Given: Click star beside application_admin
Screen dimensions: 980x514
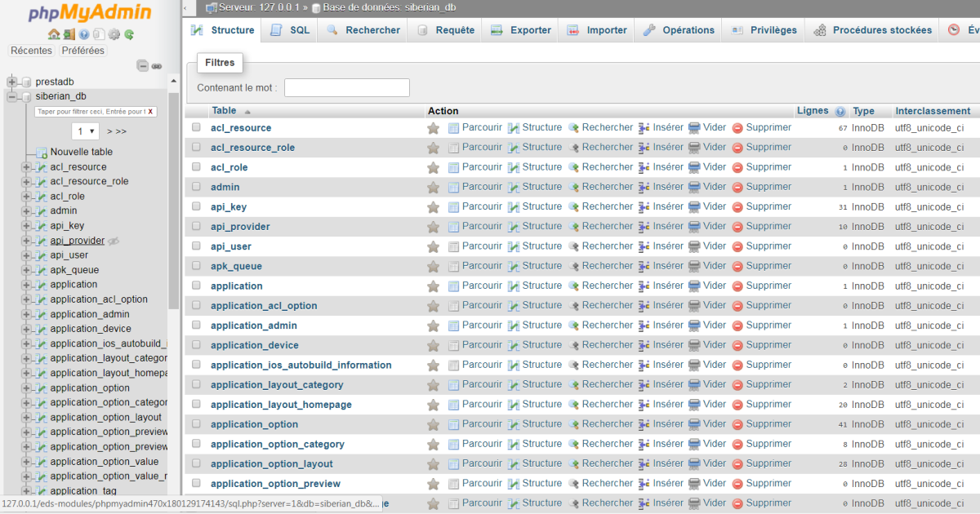Looking at the screenshot, I should click(x=433, y=326).
